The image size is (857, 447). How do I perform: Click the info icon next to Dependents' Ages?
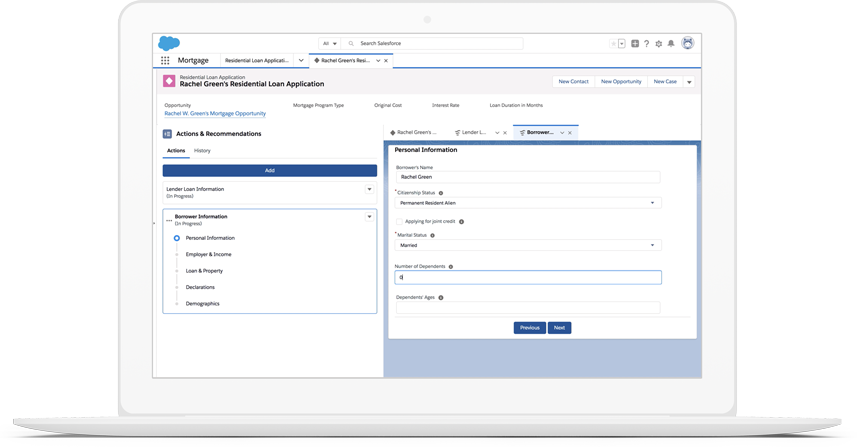441,298
